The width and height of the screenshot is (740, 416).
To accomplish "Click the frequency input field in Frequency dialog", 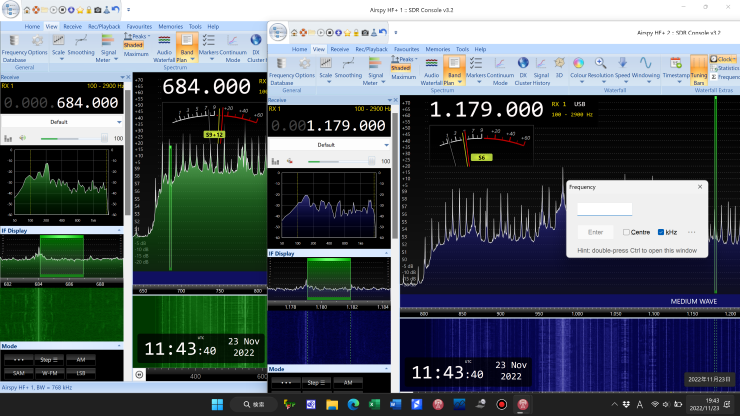I will (605, 209).
